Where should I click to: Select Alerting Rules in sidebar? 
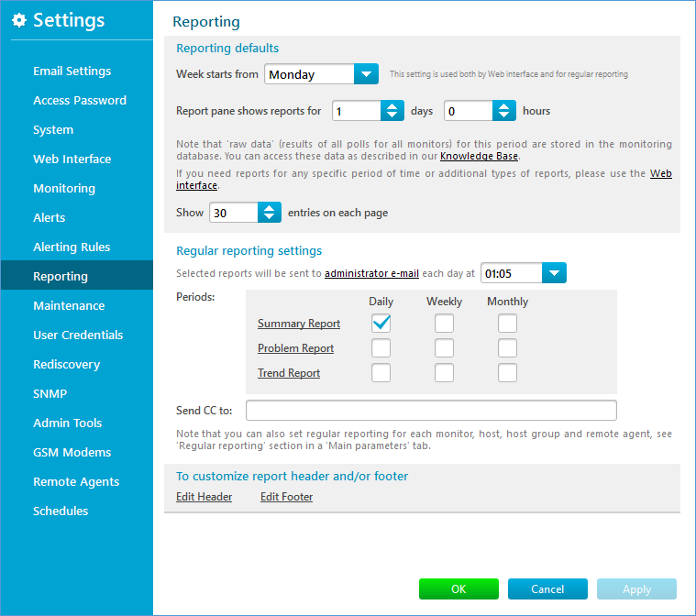72,247
